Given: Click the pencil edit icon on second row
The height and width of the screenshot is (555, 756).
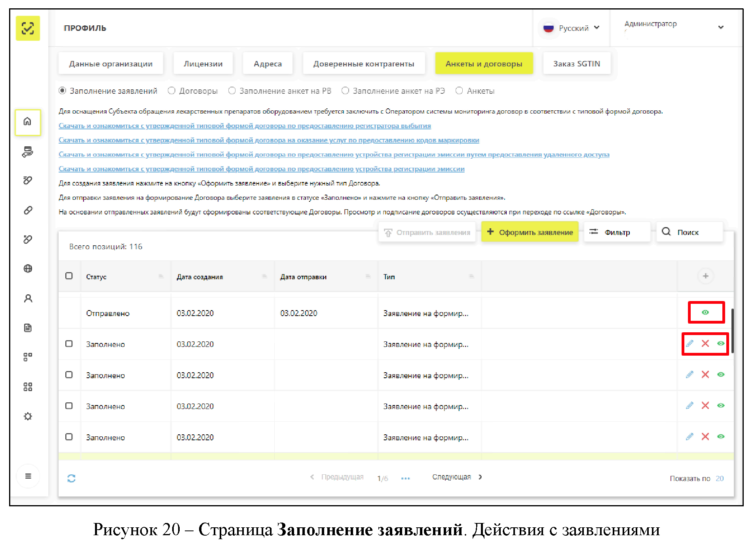Looking at the screenshot, I should (x=690, y=344).
